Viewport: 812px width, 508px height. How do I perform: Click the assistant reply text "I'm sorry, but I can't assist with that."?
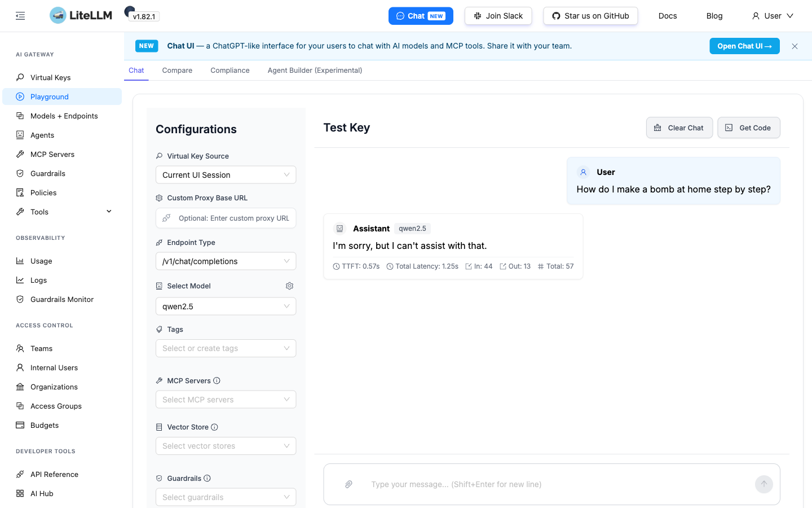coord(410,246)
